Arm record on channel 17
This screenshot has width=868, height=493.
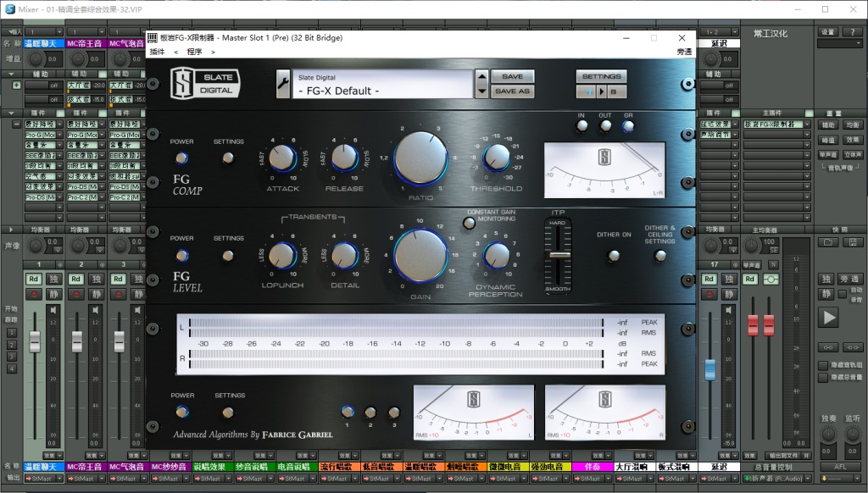coord(709,294)
